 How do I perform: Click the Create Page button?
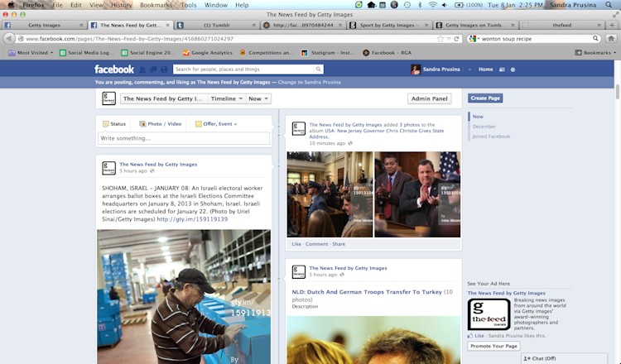click(485, 98)
